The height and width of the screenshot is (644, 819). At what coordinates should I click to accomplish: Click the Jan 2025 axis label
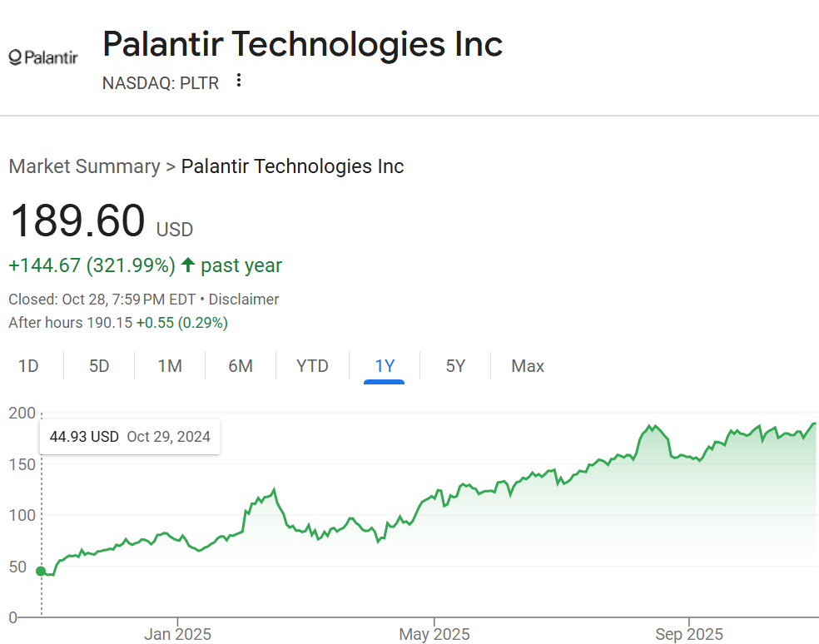pyautogui.click(x=176, y=633)
